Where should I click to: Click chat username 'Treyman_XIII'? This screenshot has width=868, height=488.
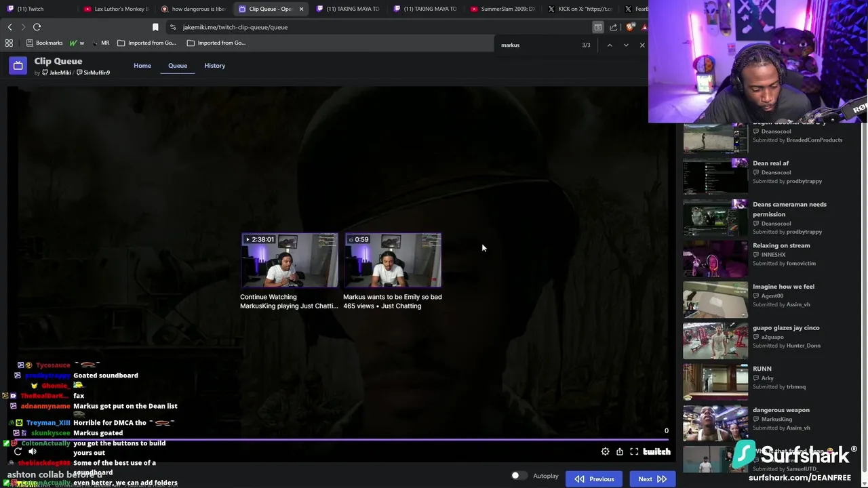point(48,423)
